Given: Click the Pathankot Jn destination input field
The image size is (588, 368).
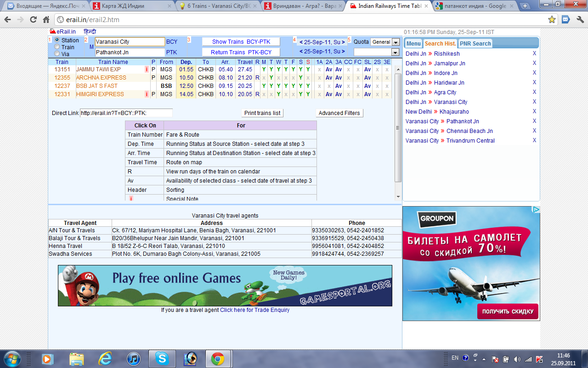Looking at the screenshot, I should click(130, 52).
